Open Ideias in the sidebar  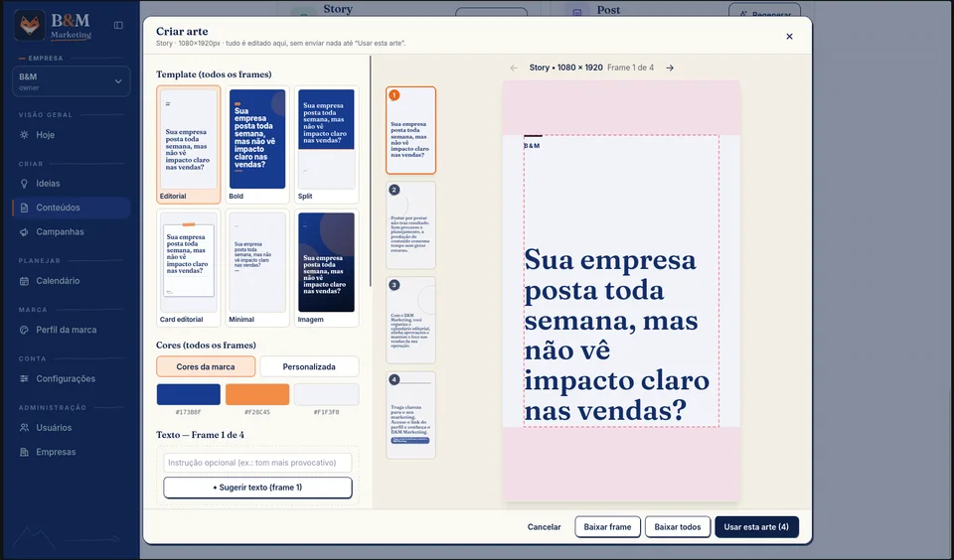[x=72, y=184]
